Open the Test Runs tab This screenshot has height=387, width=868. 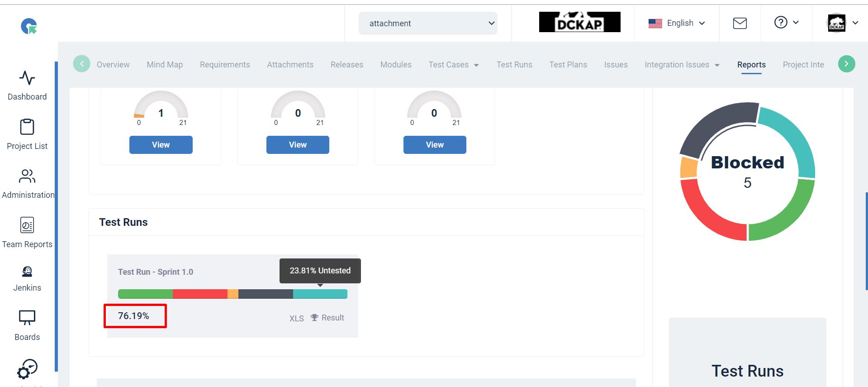(514, 65)
